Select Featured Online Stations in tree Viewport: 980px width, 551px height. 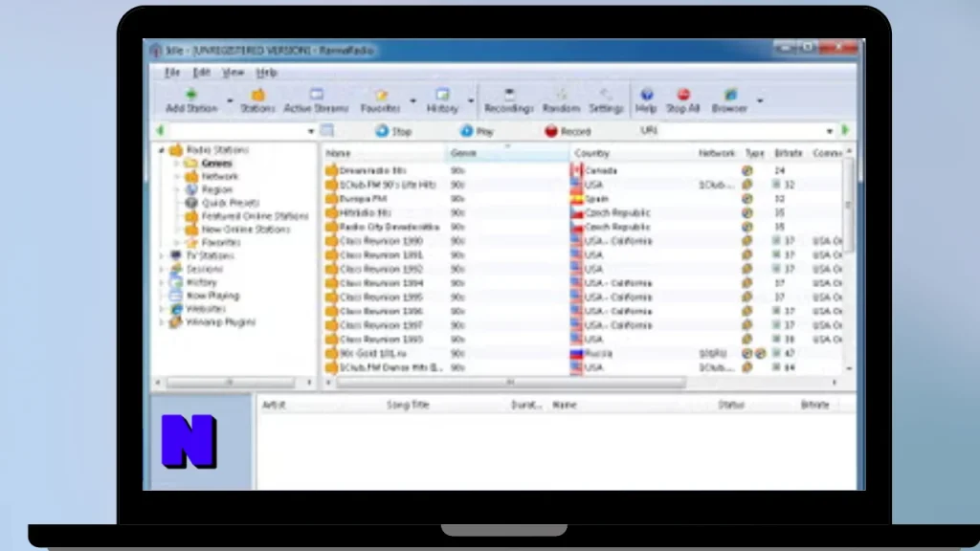[x=255, y=215]
